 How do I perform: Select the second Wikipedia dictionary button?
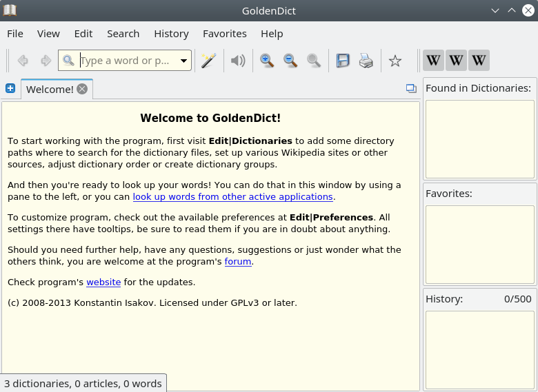click(x=456, y=61)
